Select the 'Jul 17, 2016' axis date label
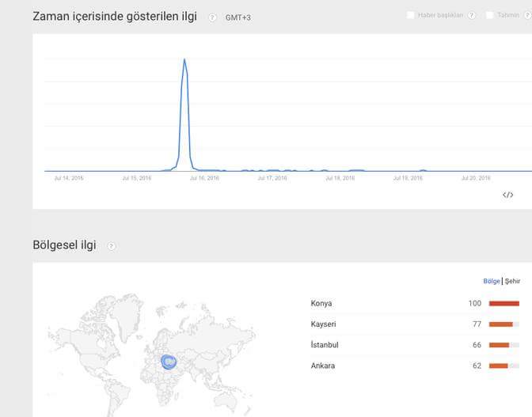 [x=272, y=178]
